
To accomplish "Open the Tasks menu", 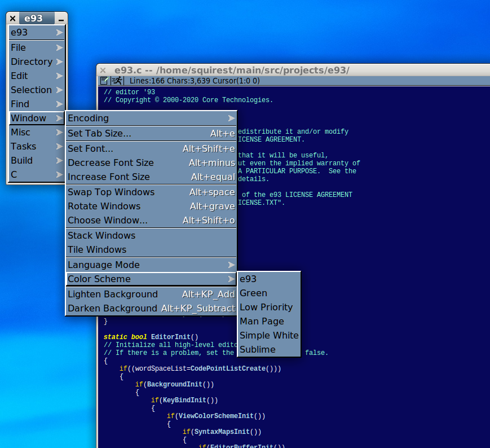I will 37,146.
